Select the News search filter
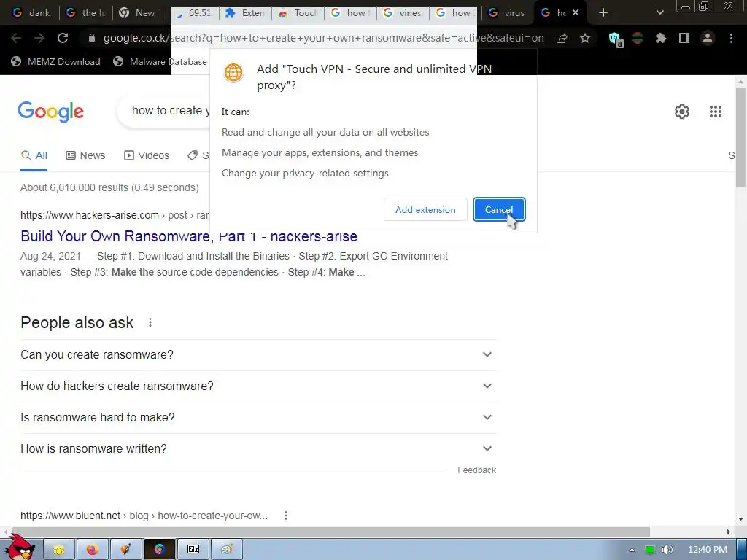747x560 pixels. (85, 155)
